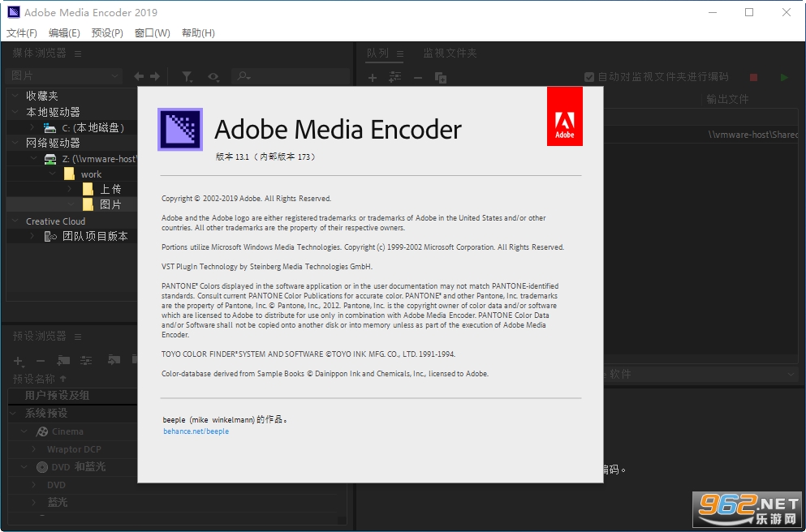This screenshot has height=532, width=806.
Task: Select the 图片 folder in tree
Action: pos(110,204)
